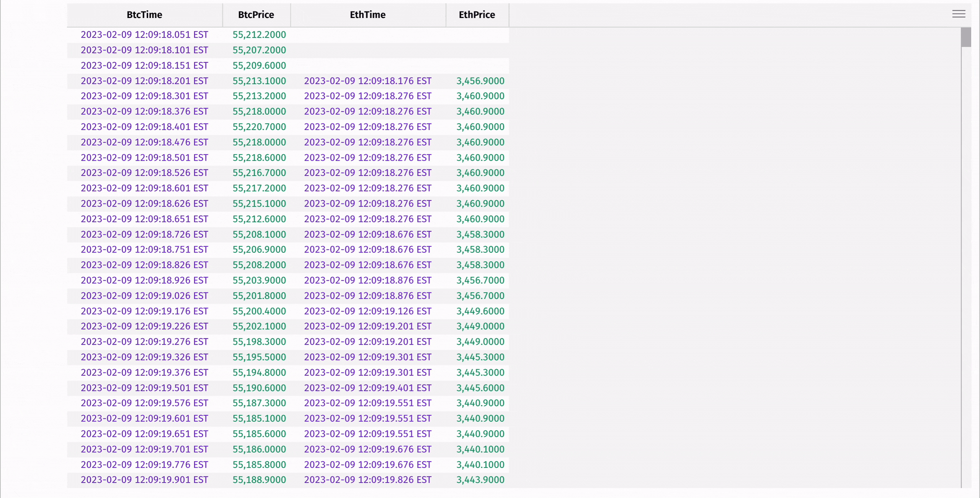Click the scrollbar track below the thumb
Screen dimensions: 980x498
(x=966, y=268)
